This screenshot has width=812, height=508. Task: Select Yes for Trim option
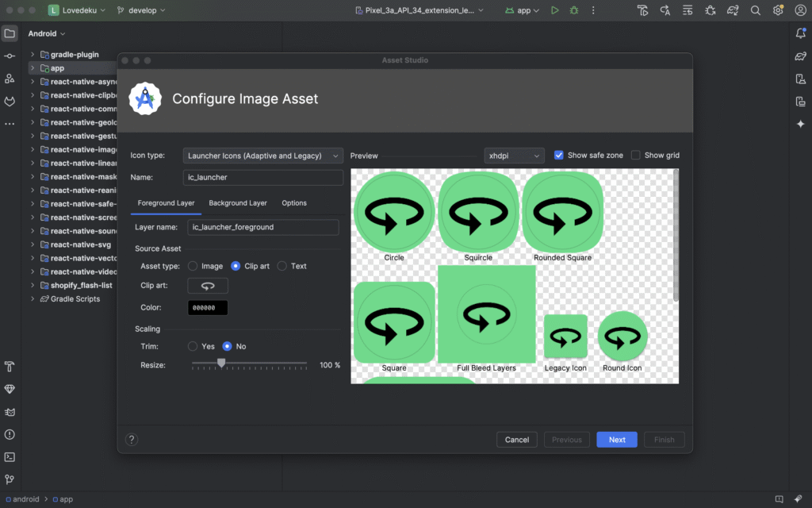(x=193, y=346)
